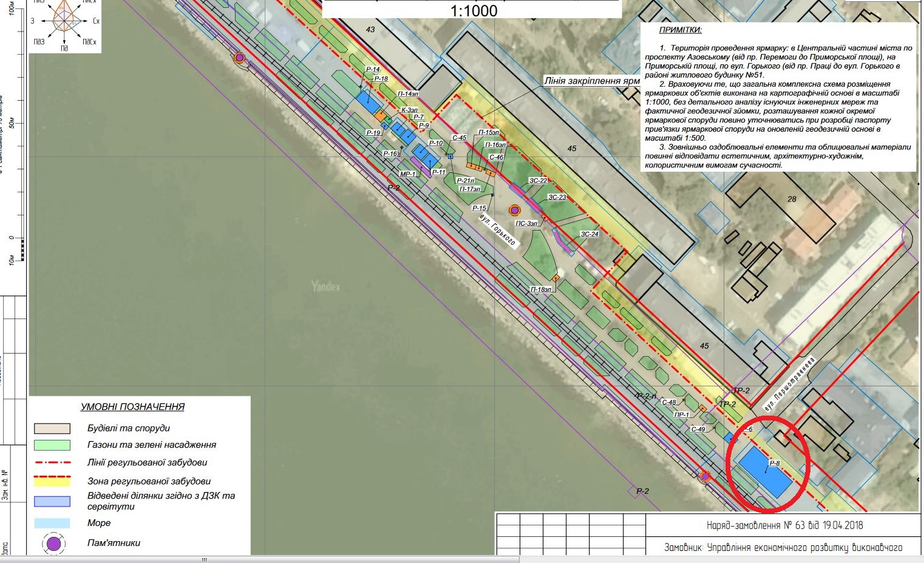Click the monument symbol in the legend

[54, 543]
